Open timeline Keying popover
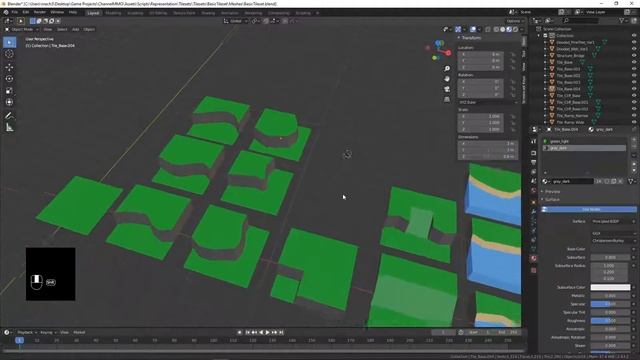Image resolution: width=640 pixels, height=360 pixels. pos(48,333)
